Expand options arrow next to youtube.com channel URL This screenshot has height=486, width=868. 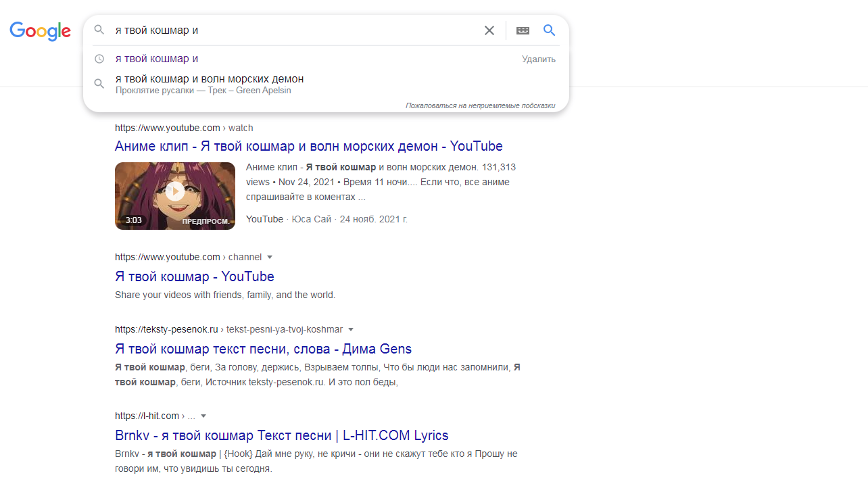pyautogui.click(x=270, y=257)
